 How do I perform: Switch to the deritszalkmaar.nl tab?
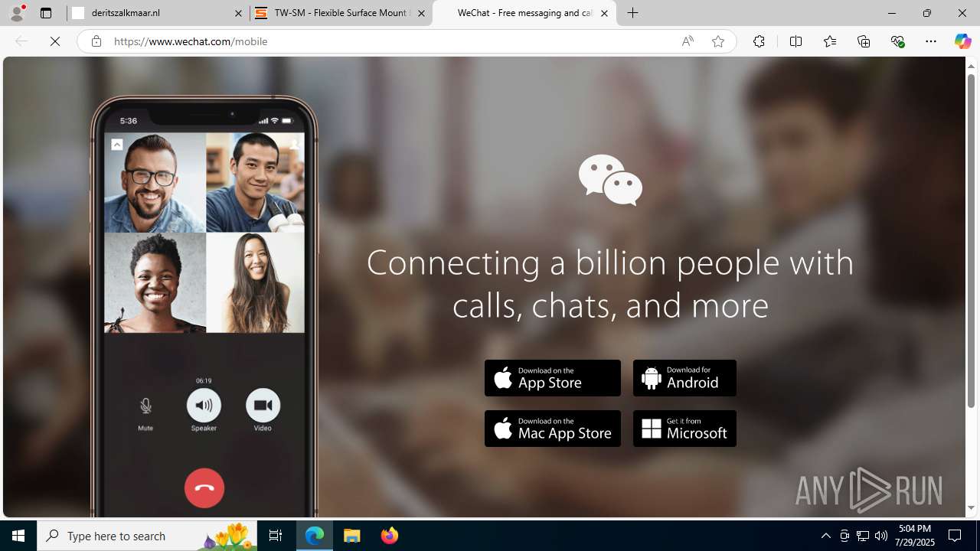coord(157,13)
